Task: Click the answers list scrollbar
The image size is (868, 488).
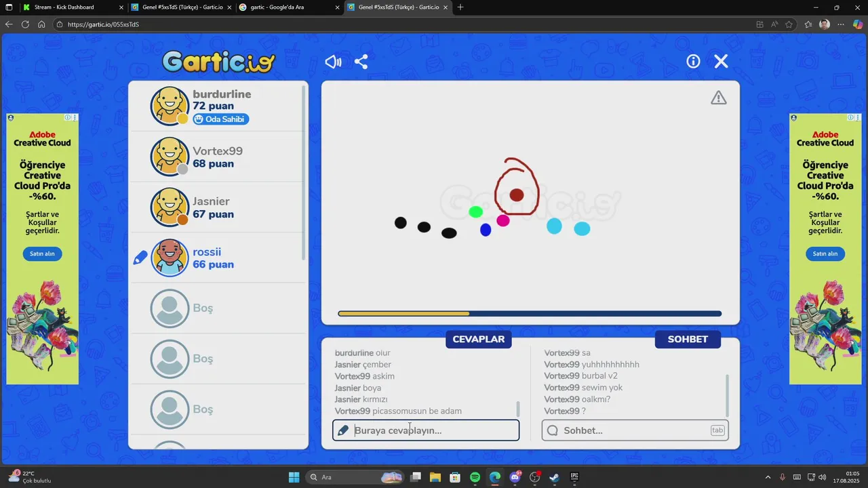Action: click(518, 409)
